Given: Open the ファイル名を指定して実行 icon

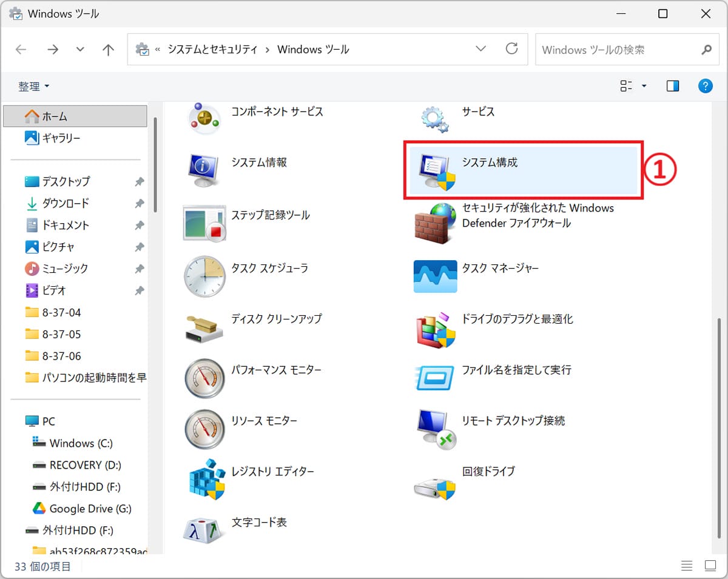Looking at the screenshot, I should click(434, 378).
